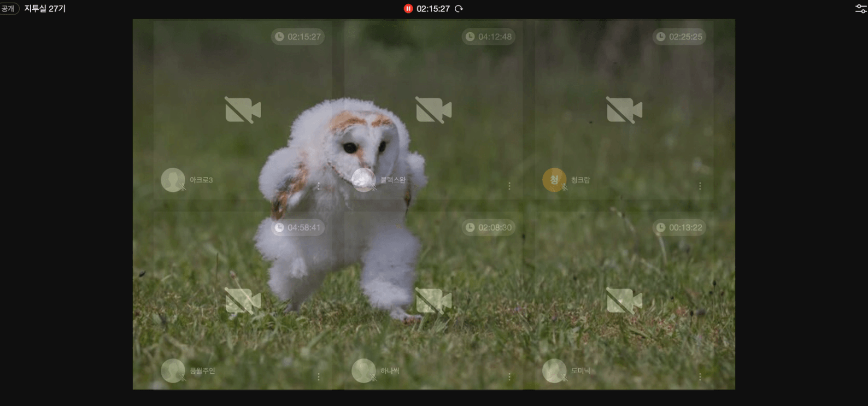Click 도미닉's profile avatar
The width and height of the screenshot is (868, 406).
(554, 370)
